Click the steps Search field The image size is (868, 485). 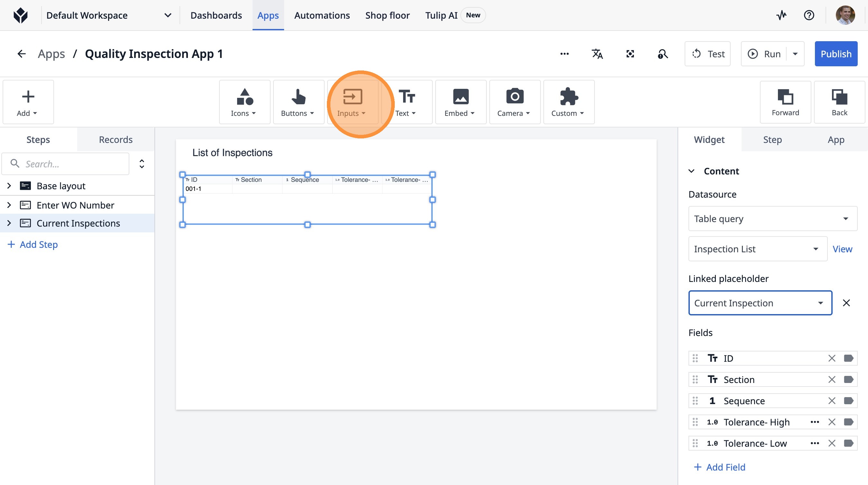tap(71, 164)
